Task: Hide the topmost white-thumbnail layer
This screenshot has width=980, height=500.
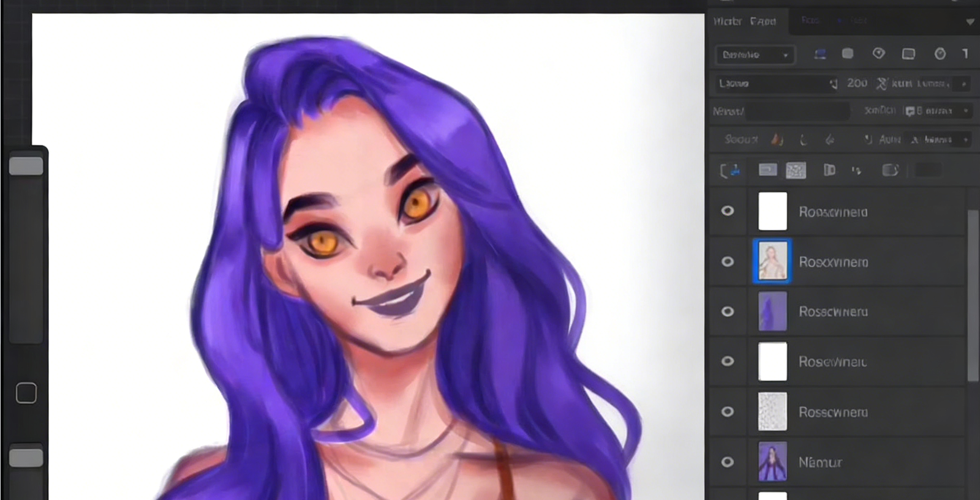Action: (x=727, y=211)
